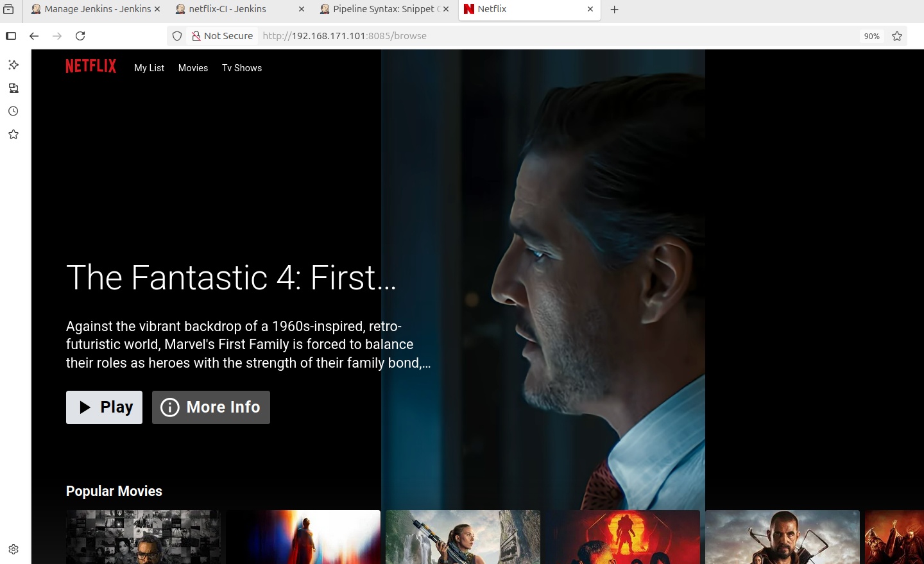Click the More Info button
924x564 pixels.
coord(211,407)
